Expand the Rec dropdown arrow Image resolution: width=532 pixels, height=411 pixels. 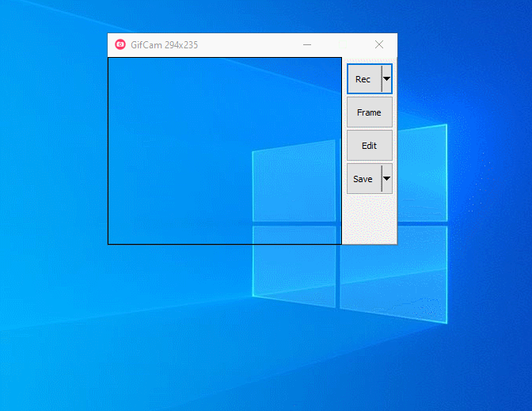(x=386, y=79)
